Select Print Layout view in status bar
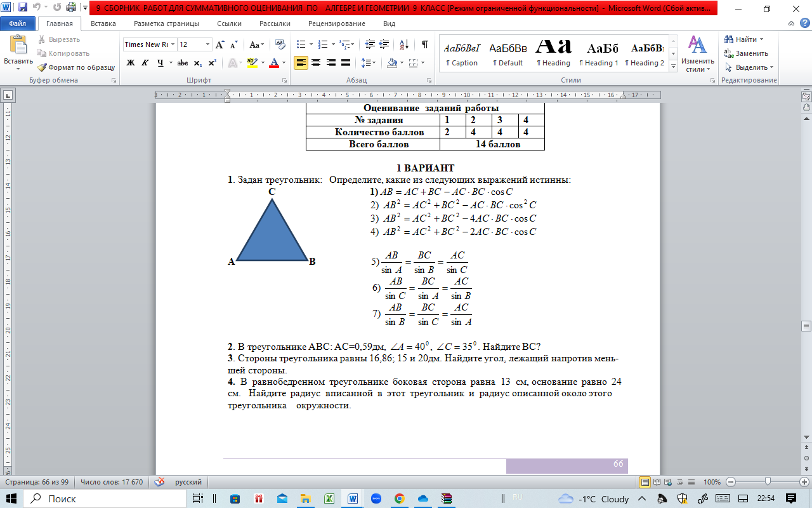 point(645,482)
